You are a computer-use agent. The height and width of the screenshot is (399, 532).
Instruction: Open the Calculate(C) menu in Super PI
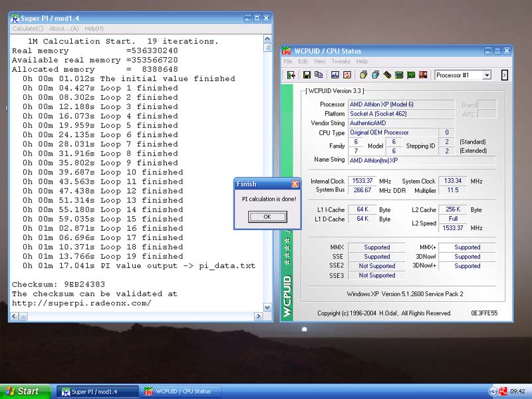pos(28,29)
